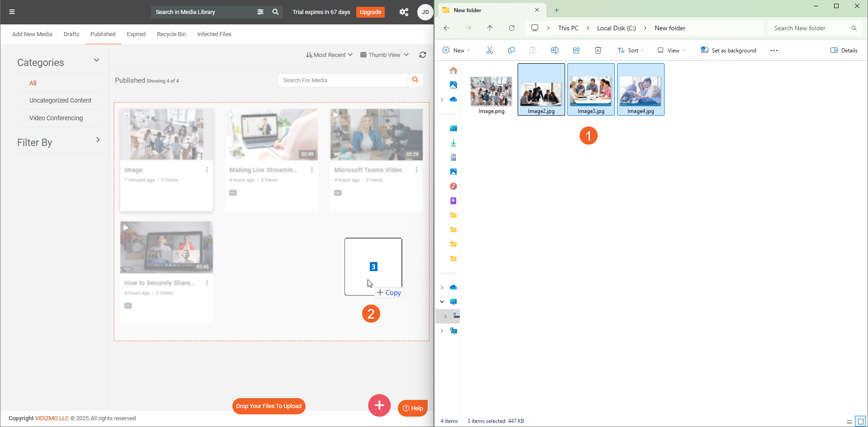Switch to large thumbnails view in status bar
868x427 pixels.
point(860,422)
